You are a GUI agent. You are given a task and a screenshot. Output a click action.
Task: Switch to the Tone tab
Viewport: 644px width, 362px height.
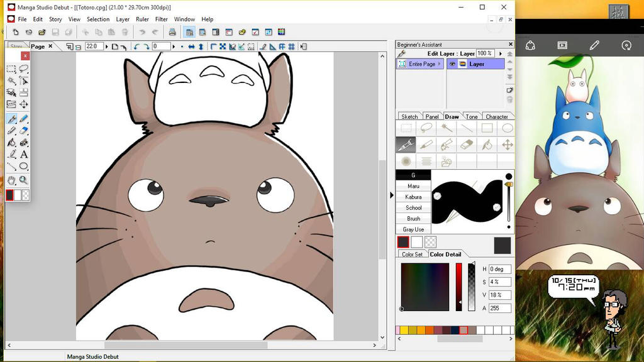pyautogui.click(x=472, y=116)
